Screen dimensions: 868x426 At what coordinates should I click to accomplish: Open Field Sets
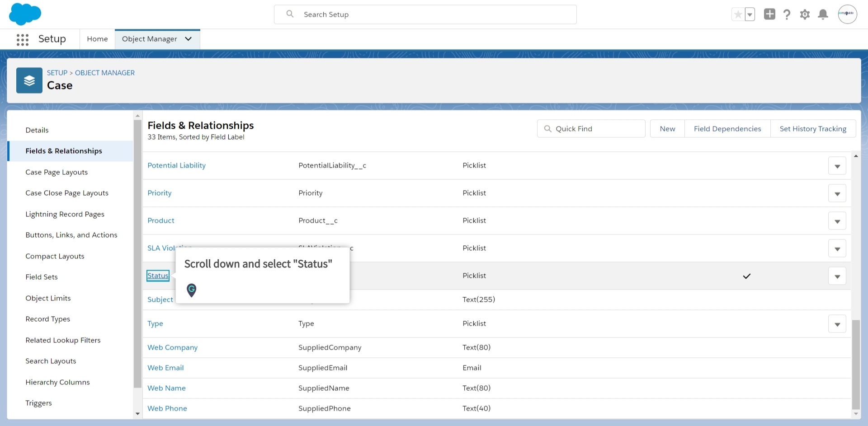coord(42,277)
